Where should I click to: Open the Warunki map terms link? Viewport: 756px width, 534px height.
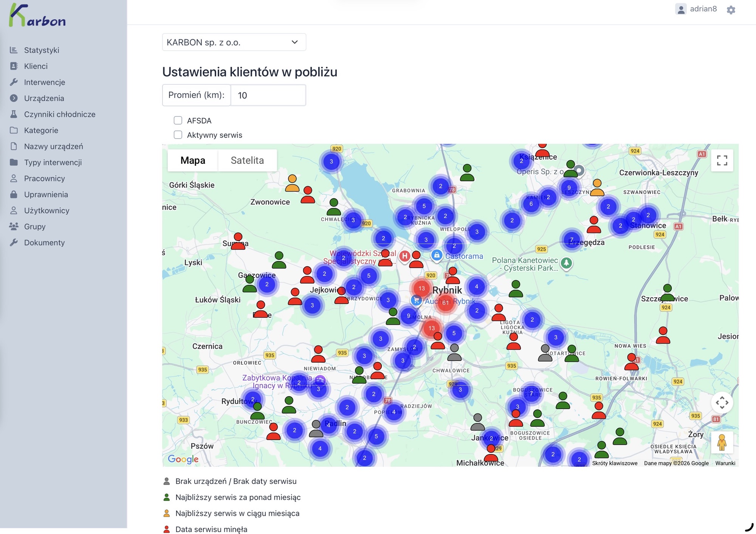(x=725, y=463)
